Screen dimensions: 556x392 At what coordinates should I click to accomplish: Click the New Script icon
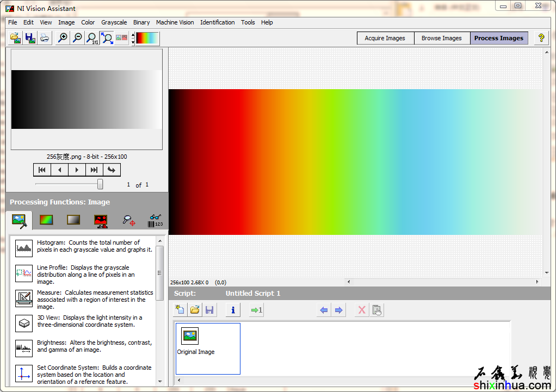pos(180,310)
